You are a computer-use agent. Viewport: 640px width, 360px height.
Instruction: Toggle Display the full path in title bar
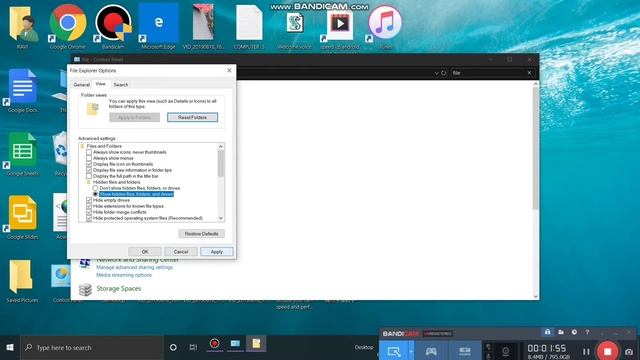[x=89, y=176]
